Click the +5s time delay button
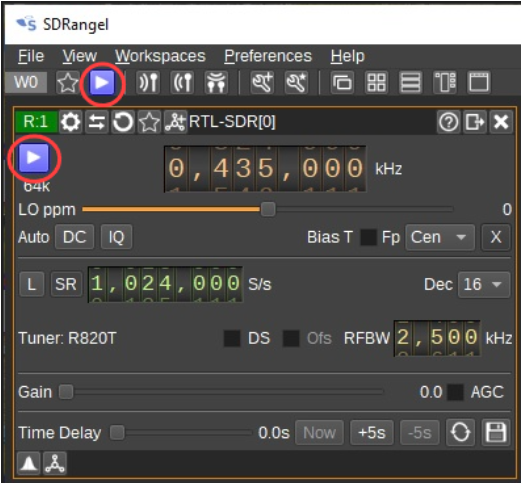522x484 pixels. tap(371, 433)
